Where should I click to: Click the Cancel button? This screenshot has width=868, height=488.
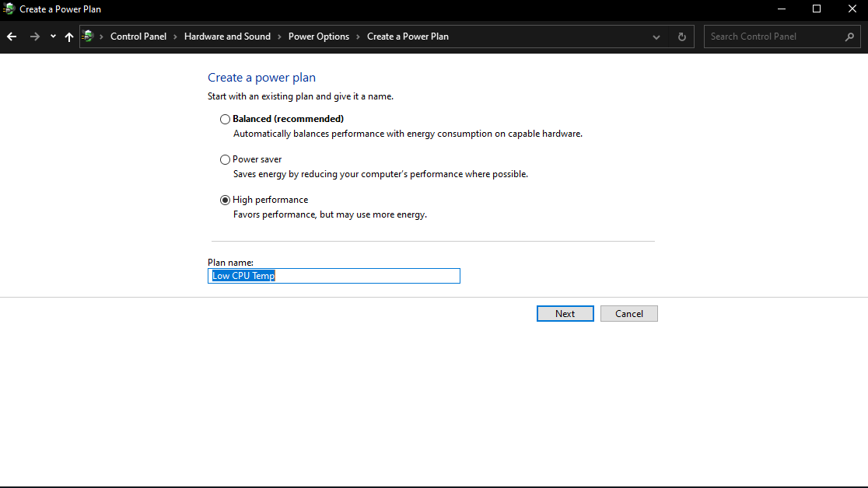[x=629, y=313]
